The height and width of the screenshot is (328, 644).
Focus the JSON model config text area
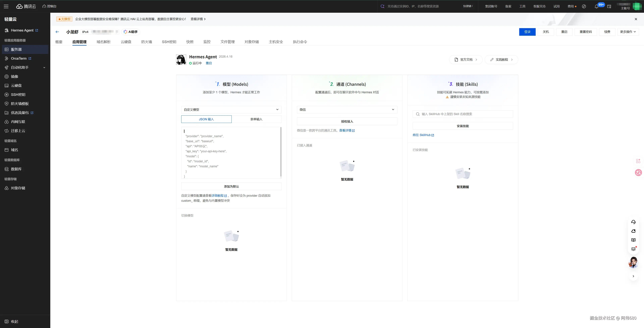pos(231,153)
